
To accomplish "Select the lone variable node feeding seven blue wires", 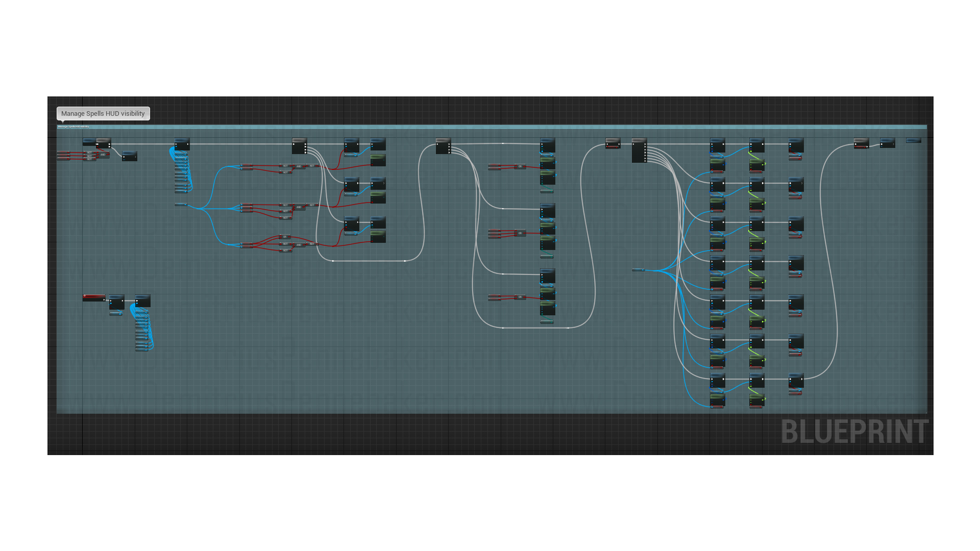I will click(x=639, y=270).
